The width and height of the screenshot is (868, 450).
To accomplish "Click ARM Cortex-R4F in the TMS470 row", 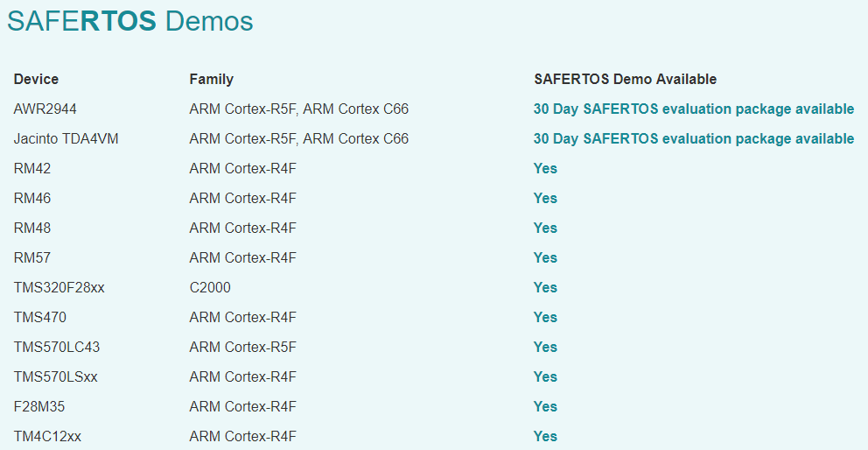I will tap(242, 318).
